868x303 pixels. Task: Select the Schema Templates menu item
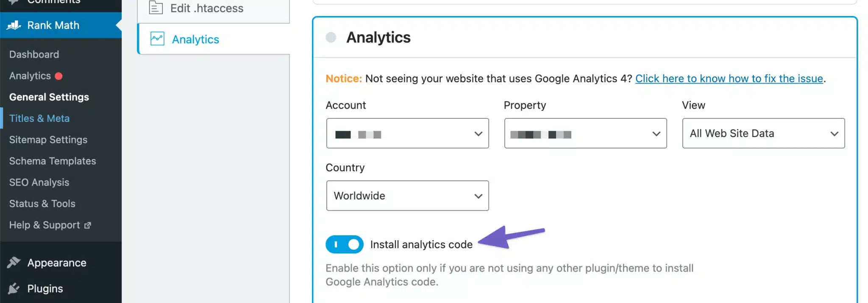[53, 161]
